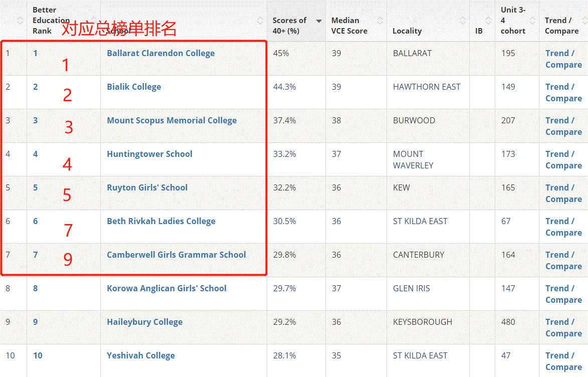Open the Bialik College link
This screenshot has height=377, width=588.
pyautogui.click(x=134, y=86)
